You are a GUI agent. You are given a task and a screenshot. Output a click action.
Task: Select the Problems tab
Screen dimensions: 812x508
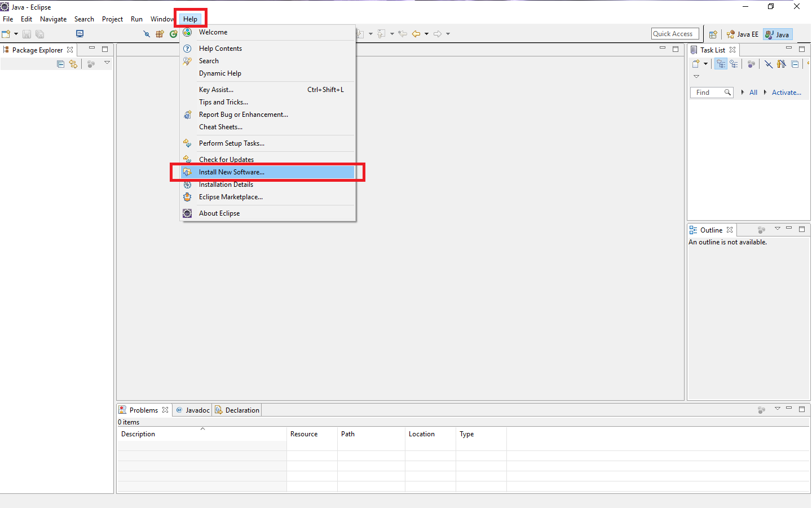pyautogui.click(x=144, y=410)
